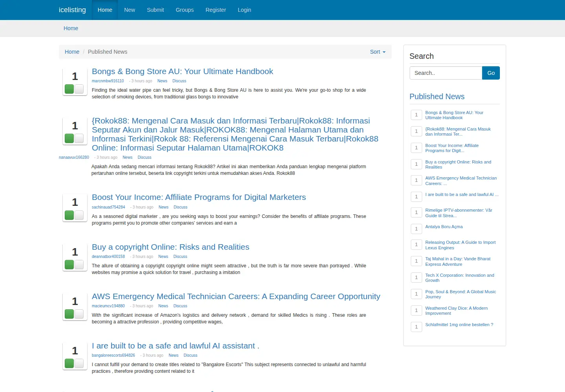Open Discuss for the Rokok88 post

pyautogui.click(x=144, y=158)
